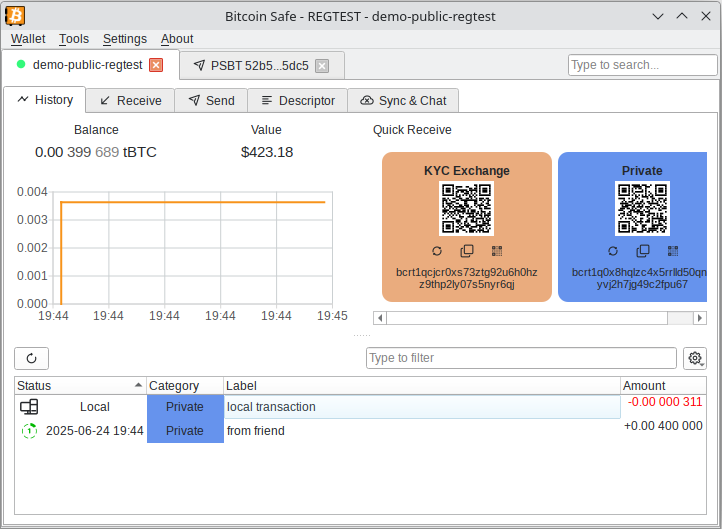Image resolution: width=722 pixels, height=529 pixels.
Task: Copy the KYC Exchange address
Action: point(467,251)
